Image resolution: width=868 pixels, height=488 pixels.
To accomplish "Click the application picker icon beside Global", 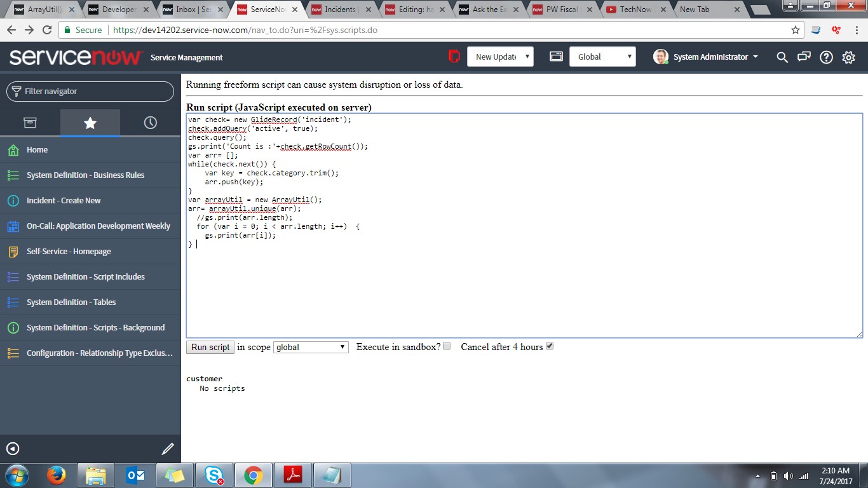I will [556, 57].
